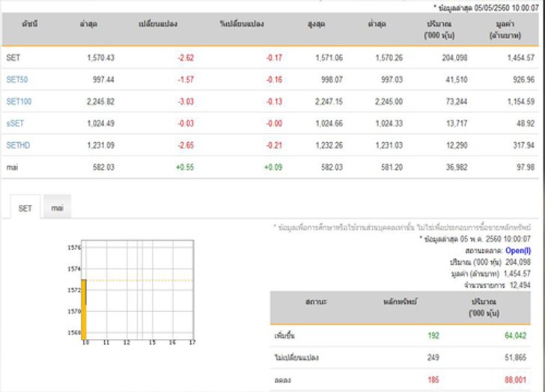Click advancing securities count 192
545x392 pixels.
coord(433,335)
